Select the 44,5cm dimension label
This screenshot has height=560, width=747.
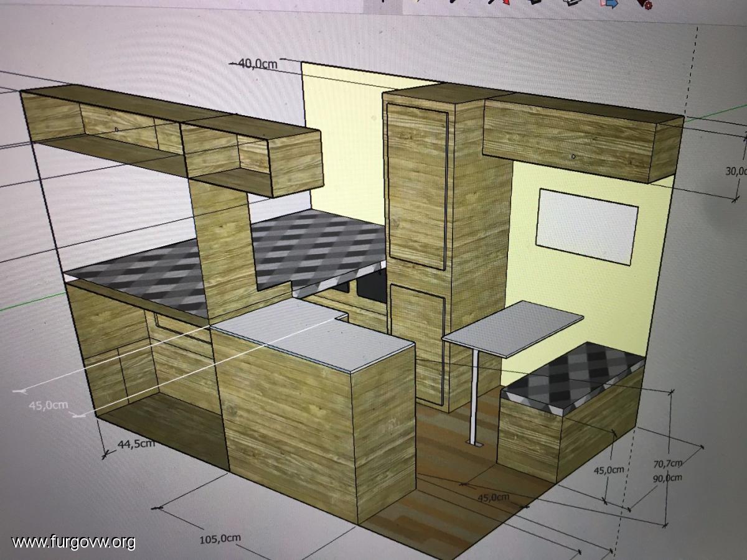(x=135, y=444)
